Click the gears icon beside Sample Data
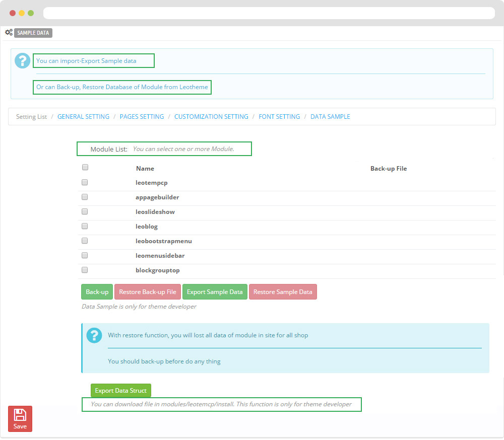Image resolution: width=504 pixels, height=440 pixels. point(9,32)
